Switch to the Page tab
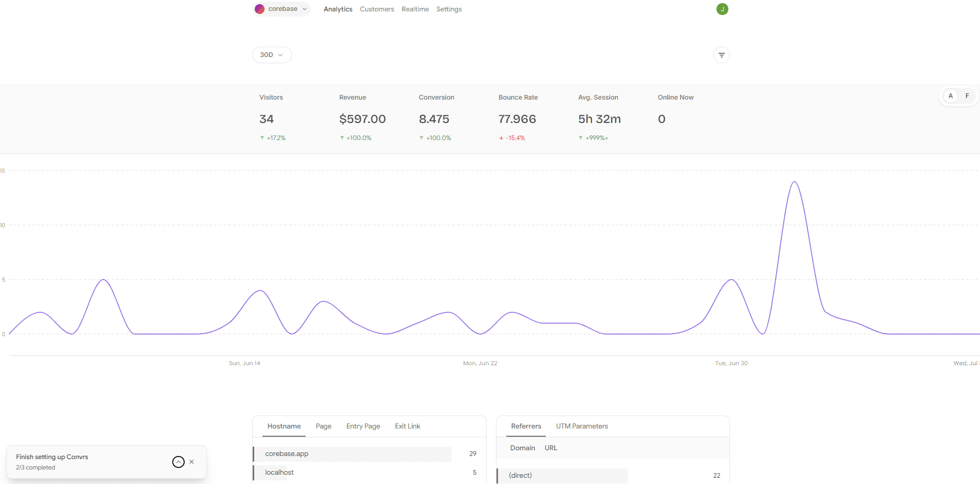 (x=323, y=426)
